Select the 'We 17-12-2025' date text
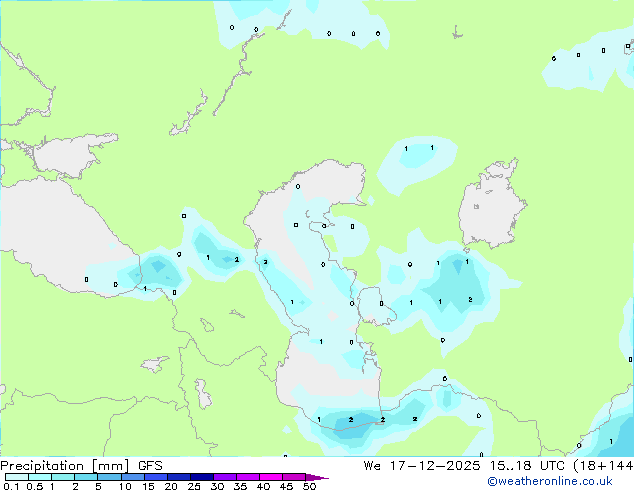Viewport: 634px width, 490px height. (x=422, y=466)
